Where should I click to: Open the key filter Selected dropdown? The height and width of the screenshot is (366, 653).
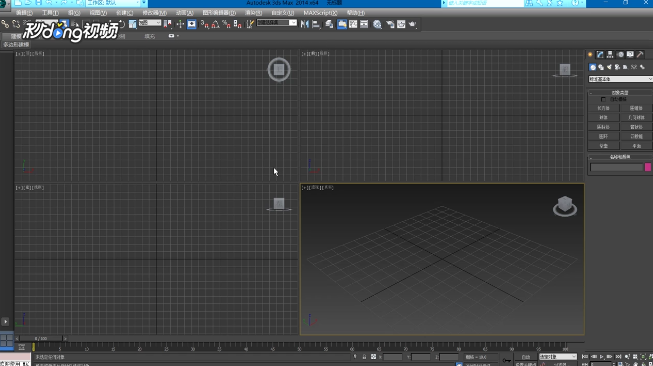[558, 357]
